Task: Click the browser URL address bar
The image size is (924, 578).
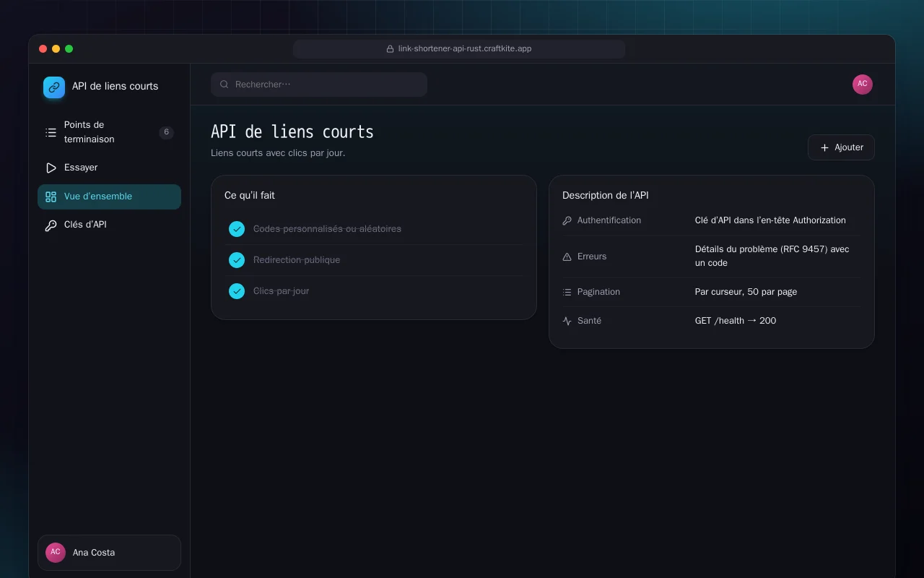Action: tap(459, 49)
